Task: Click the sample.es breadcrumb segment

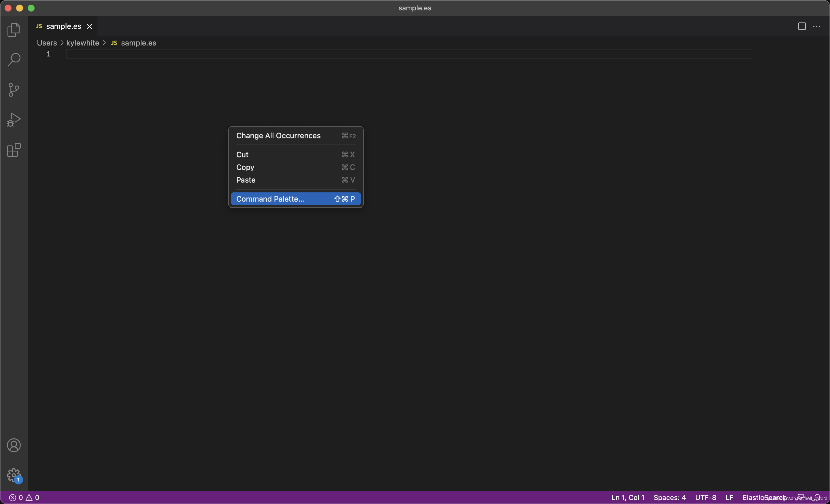Action: 134,43
